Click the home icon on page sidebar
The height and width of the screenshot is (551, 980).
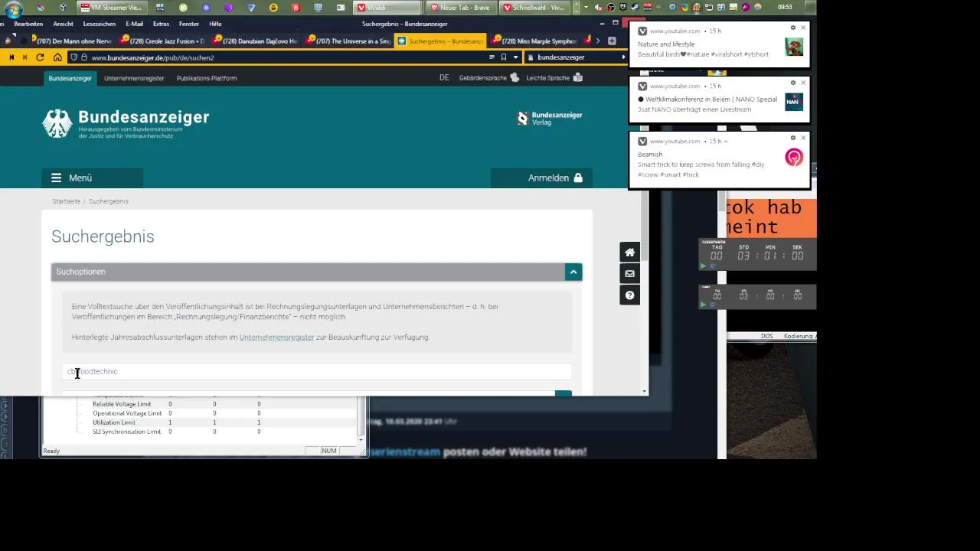pyautogui.click(x=629, y=252)
